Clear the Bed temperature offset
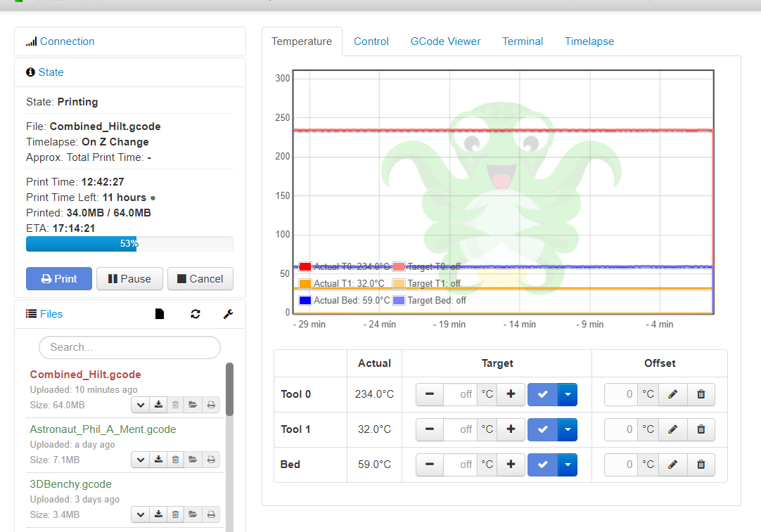 (701, 465)
